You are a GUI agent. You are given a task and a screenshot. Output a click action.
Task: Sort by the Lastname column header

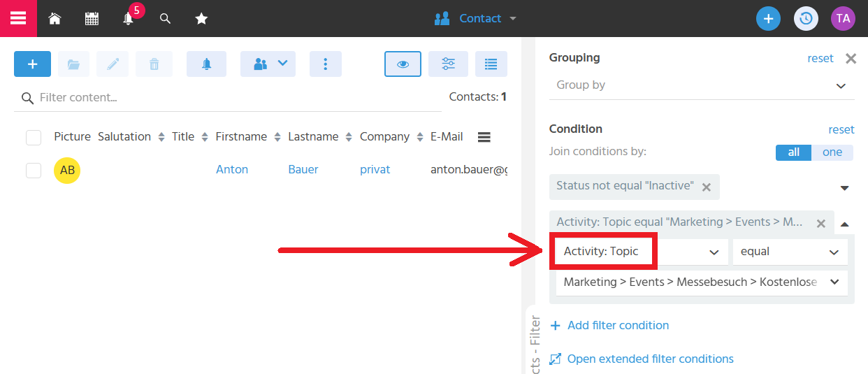point(313,137)
